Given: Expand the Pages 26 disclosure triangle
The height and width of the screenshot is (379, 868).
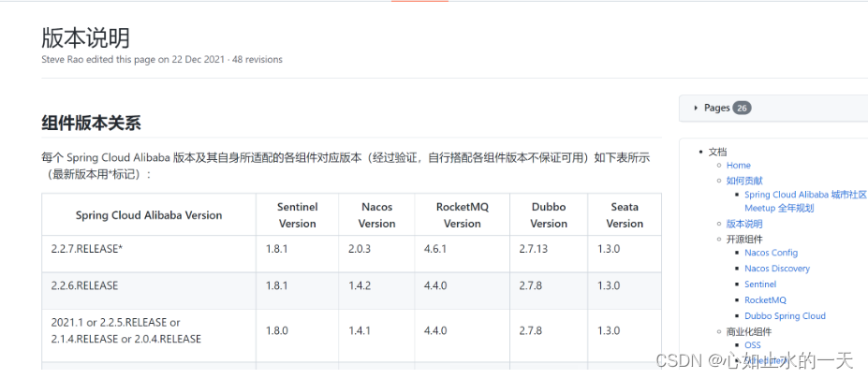Looking at the screenshot, I should 696,108.
